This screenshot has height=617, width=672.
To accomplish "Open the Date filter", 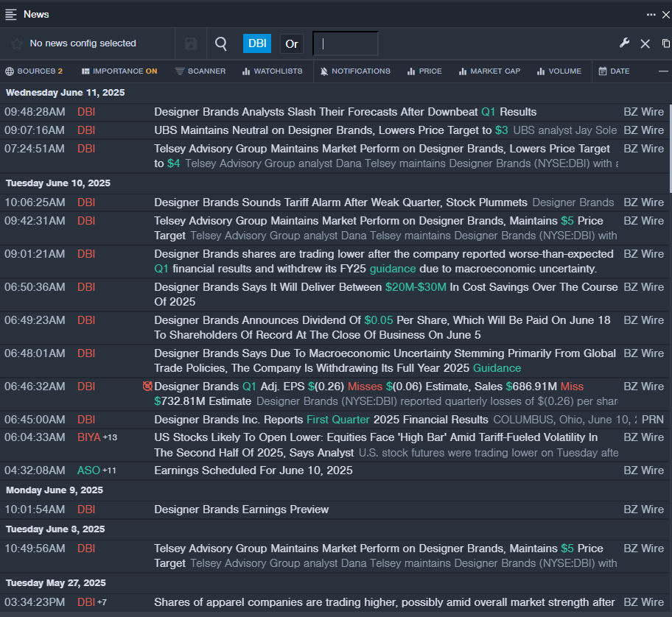I will point(614,71).
